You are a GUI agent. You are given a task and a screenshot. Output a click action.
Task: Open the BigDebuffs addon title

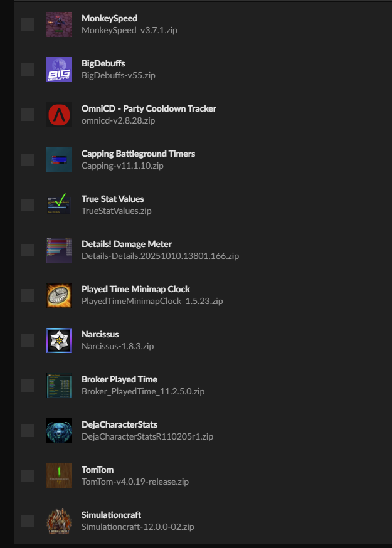tap(103, 63)
